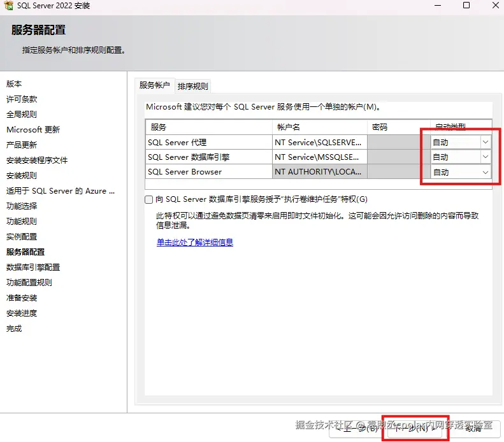Viewport: 504px width, 442px height.
Task: Select account name cell for SQL Server 代理
Action: pos(320,142)
